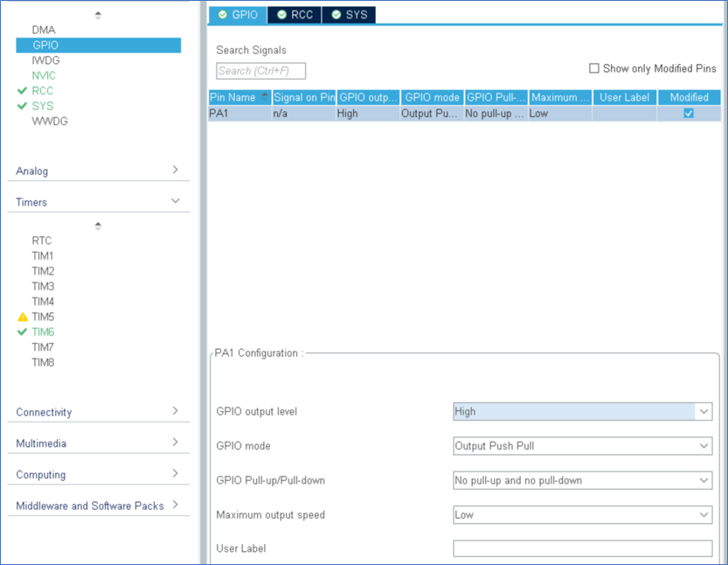Click the green checkmark beside TIM6

[x=23, y=331]
